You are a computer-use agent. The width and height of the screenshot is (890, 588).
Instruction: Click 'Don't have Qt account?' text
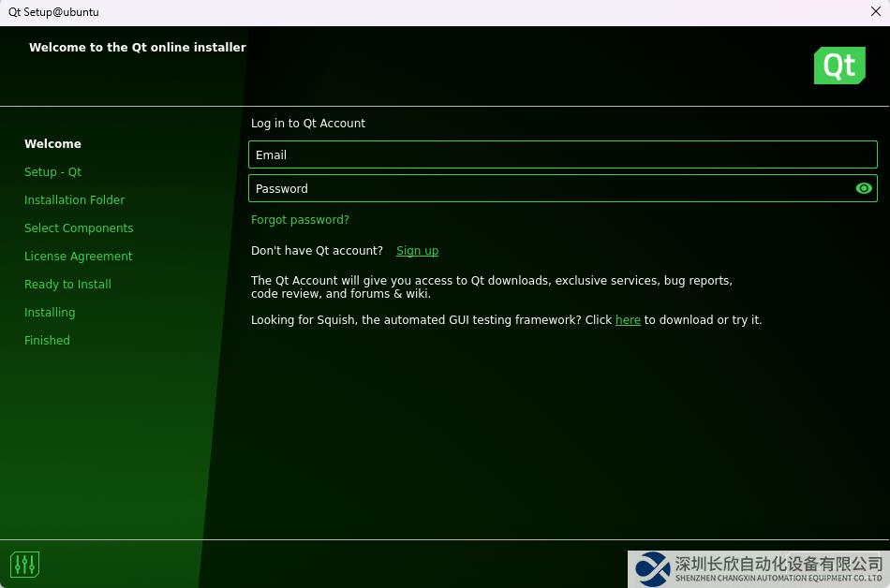point(317,251)
